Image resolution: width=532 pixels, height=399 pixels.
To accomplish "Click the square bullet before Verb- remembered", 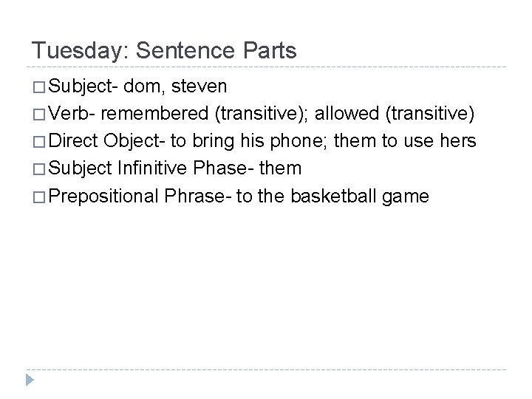I will [38, 115].
